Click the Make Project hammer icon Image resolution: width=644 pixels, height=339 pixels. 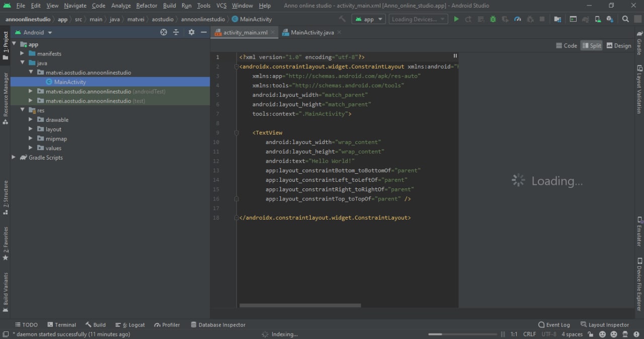343,19
